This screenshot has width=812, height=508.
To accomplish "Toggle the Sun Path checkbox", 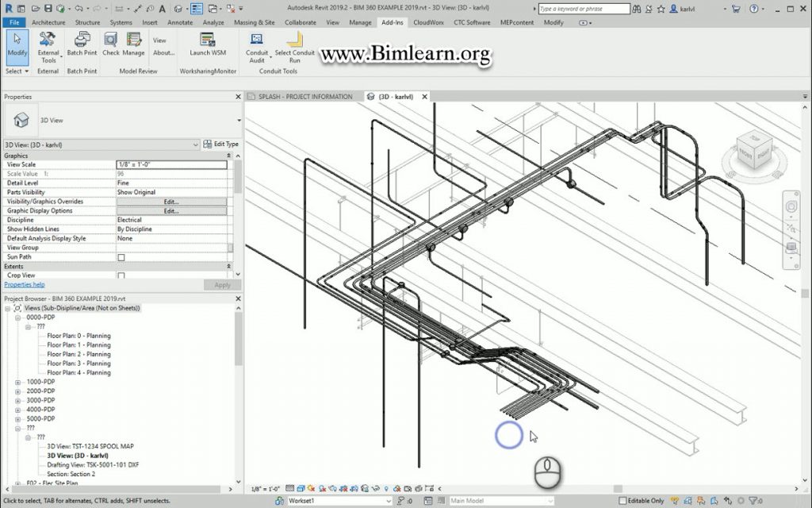I will click(x=121, y=257).
